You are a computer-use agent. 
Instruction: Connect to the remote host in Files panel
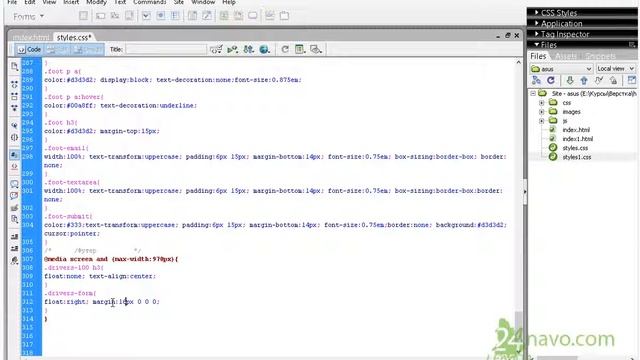(x=536, y=80)
